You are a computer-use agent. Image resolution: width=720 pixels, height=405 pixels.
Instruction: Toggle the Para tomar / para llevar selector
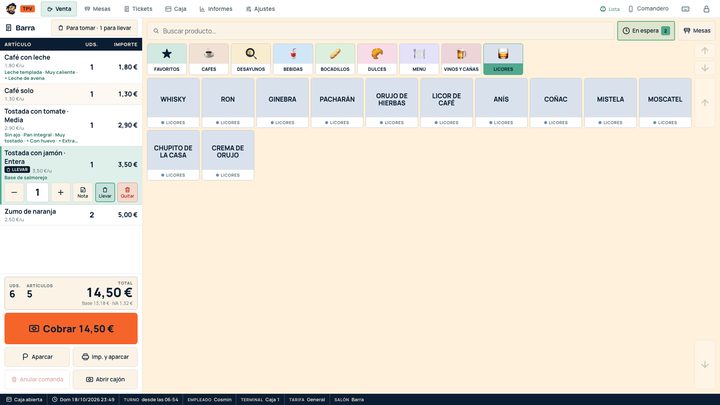pyautogui.click(x=95, y=28)
